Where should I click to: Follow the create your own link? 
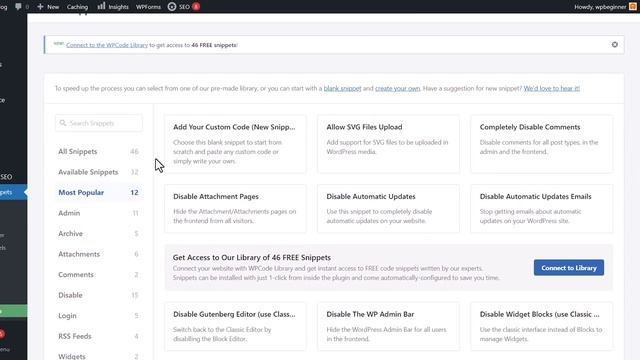click(x=398, y=88)
